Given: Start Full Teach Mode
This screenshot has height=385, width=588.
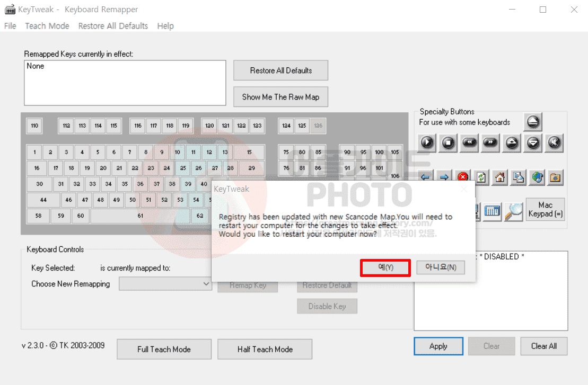Looking at the screenshot, I should click(164, 349).
